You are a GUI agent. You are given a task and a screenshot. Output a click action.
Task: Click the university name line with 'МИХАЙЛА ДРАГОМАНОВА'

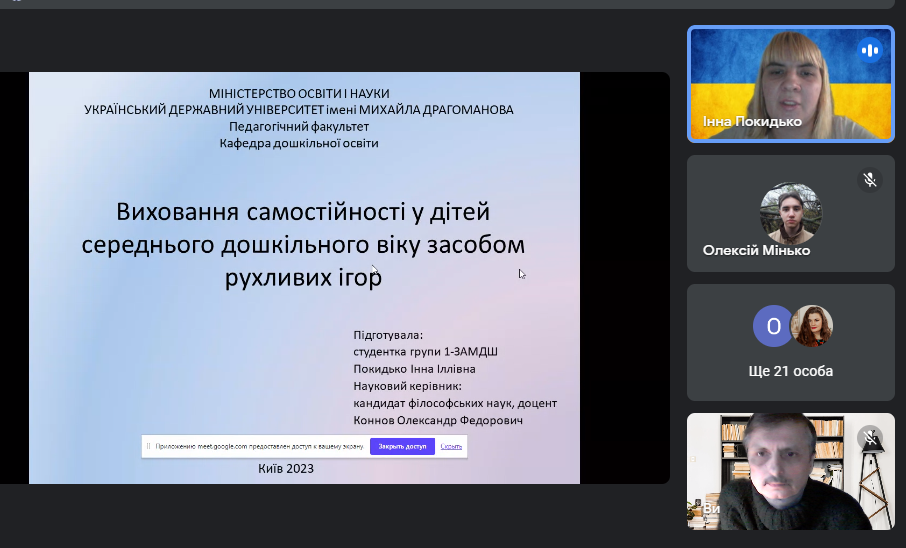[x=299, y=109]
